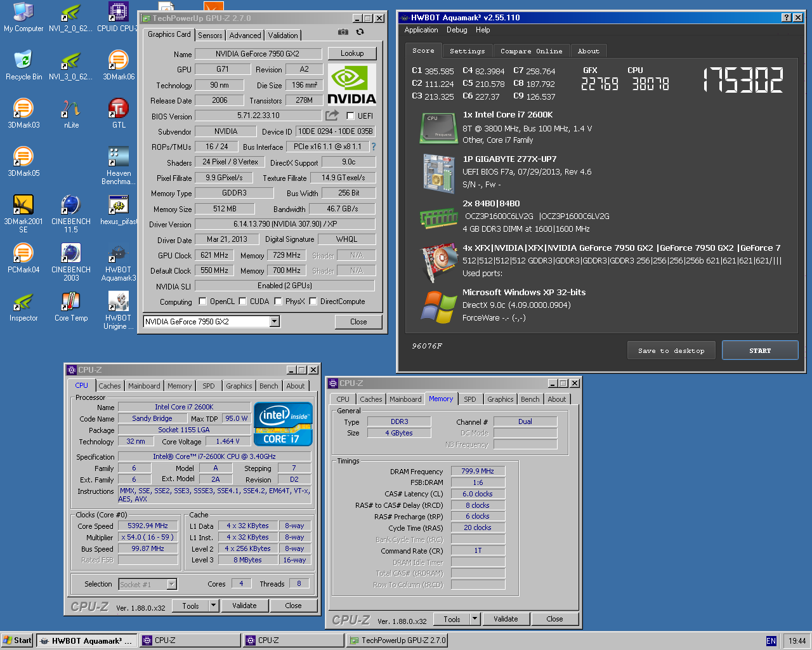Image resolution: width=812 pixels, height=650 pixels.
Task: Open hexus_pifast desktop shortcut
Action: pos(119,211)
